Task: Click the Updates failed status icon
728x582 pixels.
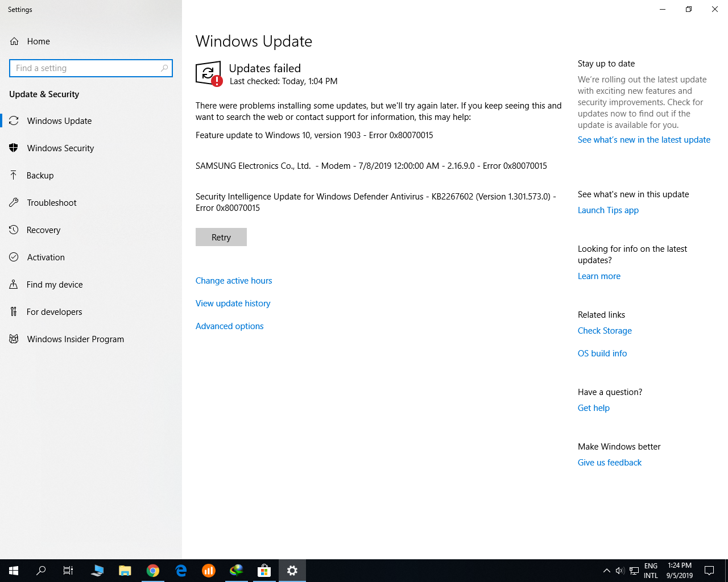Action: point(209,74)
